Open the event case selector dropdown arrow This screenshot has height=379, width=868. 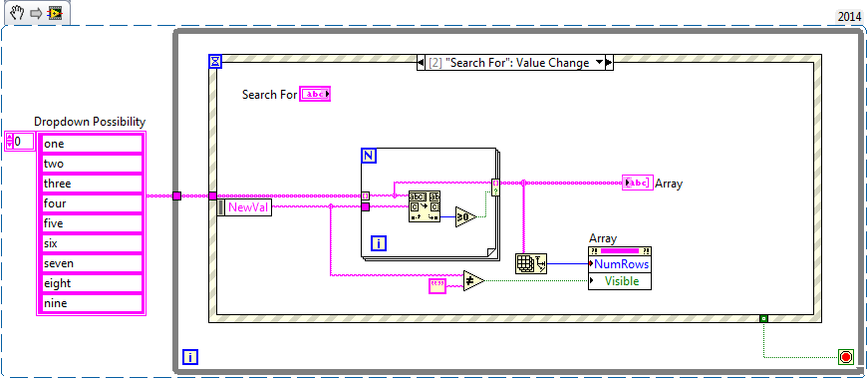coord(598,63)
